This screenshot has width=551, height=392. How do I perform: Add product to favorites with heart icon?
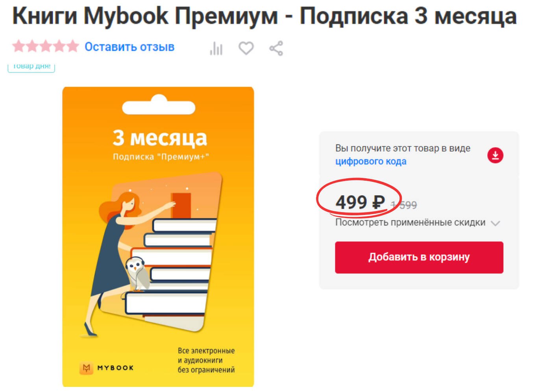246,48
